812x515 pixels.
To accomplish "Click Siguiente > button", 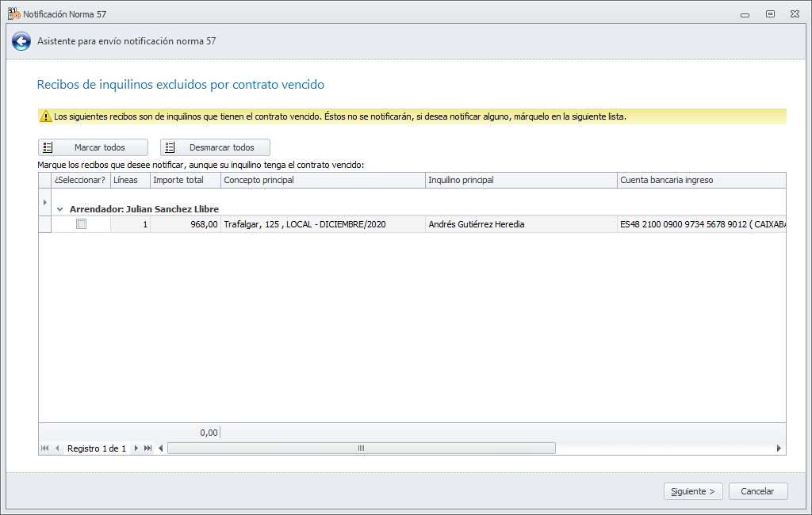I will coord(693,491).
